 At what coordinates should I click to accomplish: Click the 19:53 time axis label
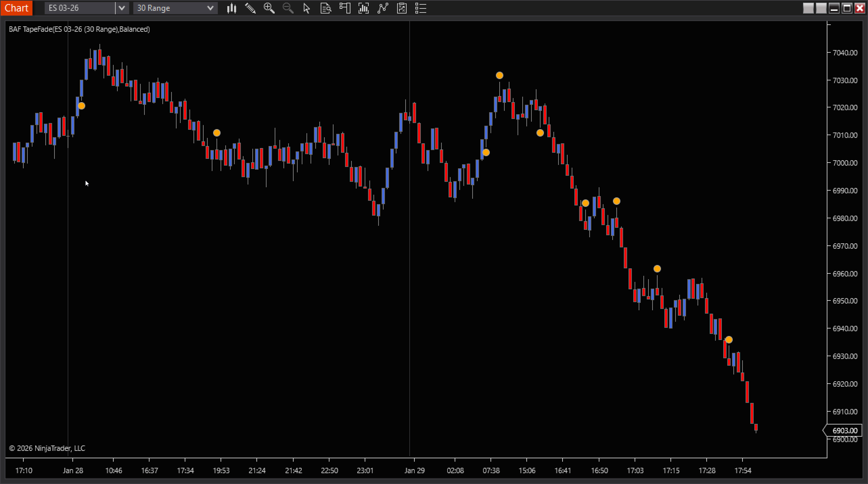221,470
